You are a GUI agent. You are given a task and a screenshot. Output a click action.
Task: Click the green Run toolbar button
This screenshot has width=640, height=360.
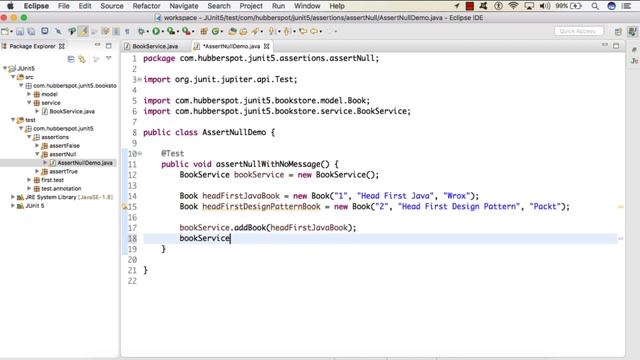[x=156, y=31]
